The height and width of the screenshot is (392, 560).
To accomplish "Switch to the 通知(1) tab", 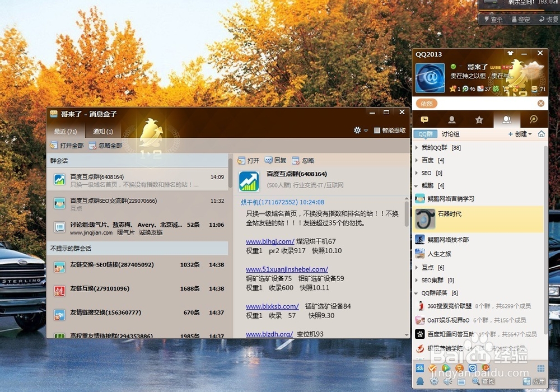I will point(102,131).
